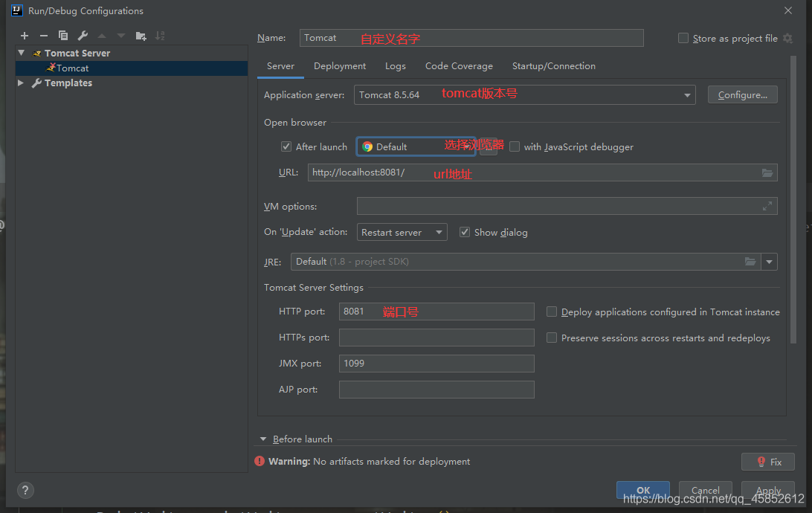The image size is (812, 513).
Task: Move configuration up arrow
Action: pos(102,36)
